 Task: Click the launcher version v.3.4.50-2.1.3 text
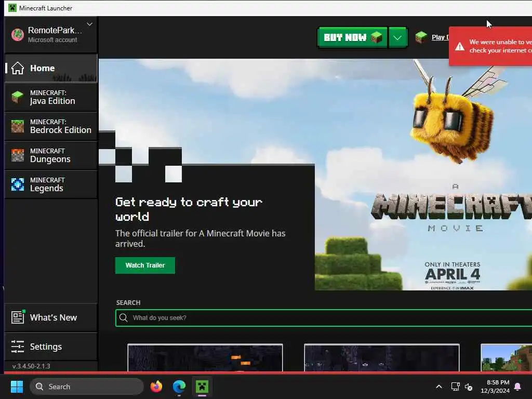[31, 366]
